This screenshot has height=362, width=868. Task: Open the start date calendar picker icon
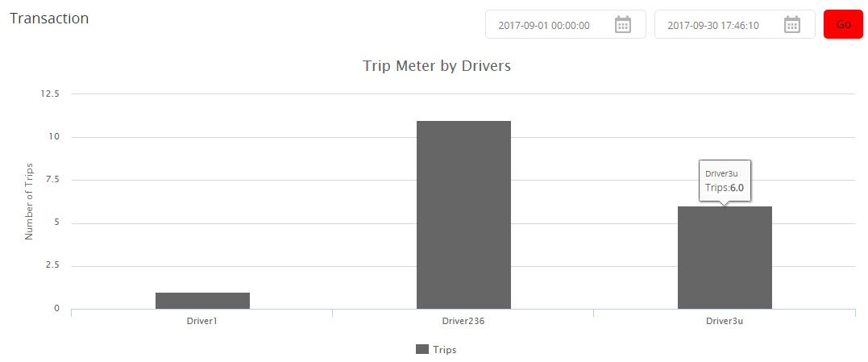tap(623, 25)
